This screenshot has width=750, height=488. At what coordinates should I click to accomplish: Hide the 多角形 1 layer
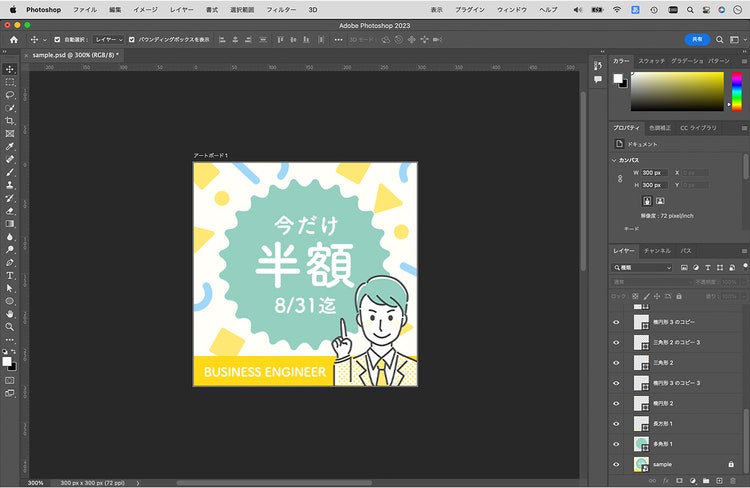point(616,444)
